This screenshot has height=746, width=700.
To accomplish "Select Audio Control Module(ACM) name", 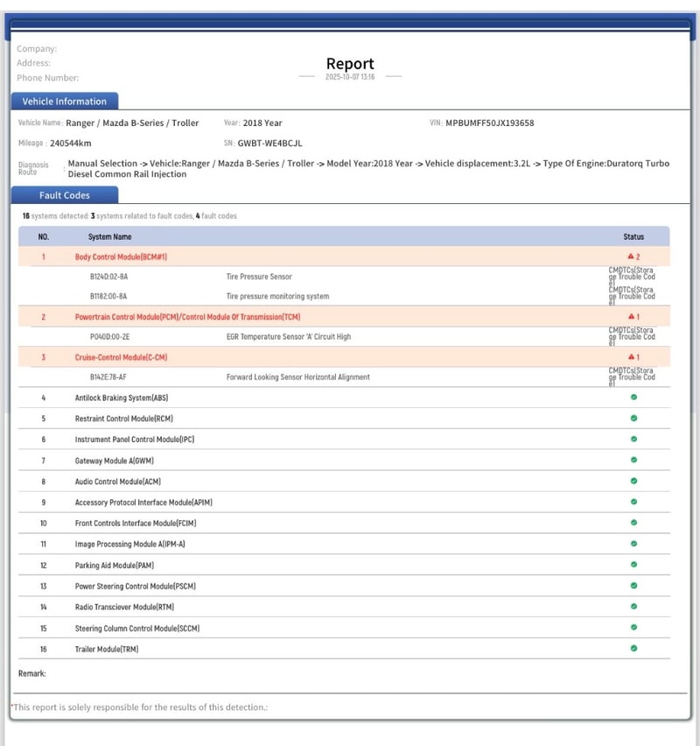I will coord(117,482).
